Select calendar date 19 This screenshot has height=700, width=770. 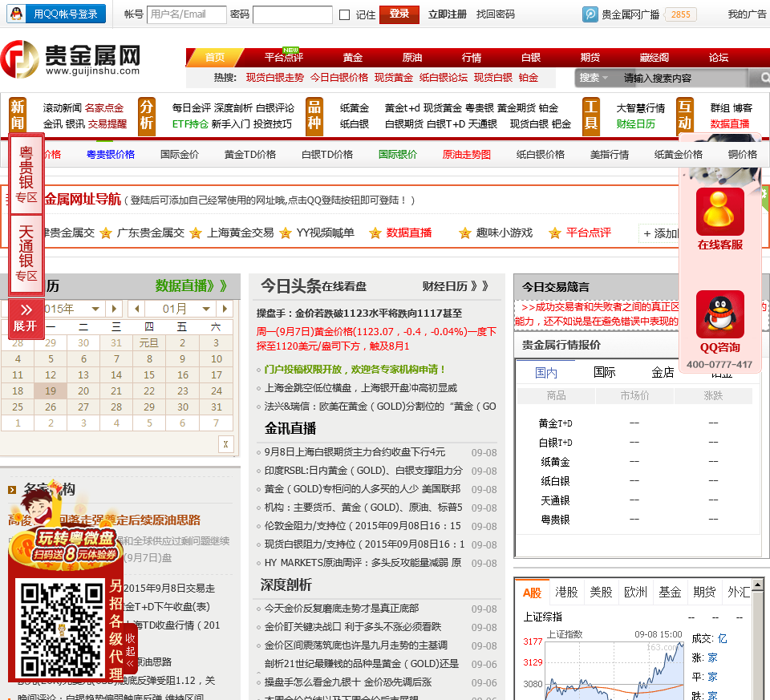coord(51,391)
